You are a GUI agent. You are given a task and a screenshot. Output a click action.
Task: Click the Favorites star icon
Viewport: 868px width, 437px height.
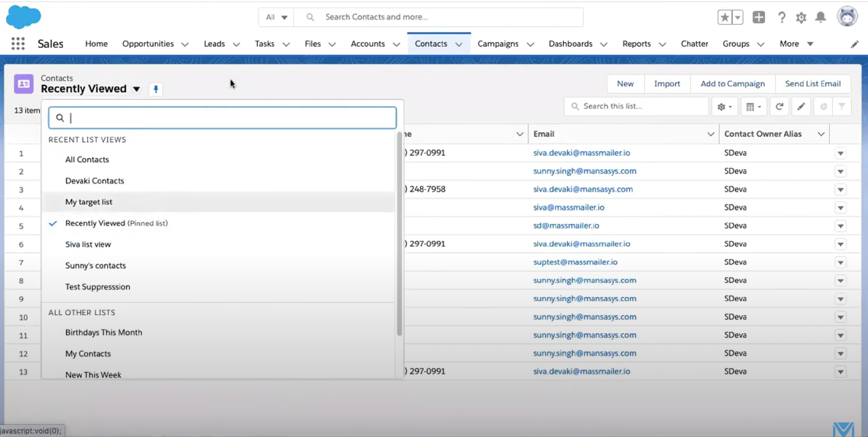[725, 17]
